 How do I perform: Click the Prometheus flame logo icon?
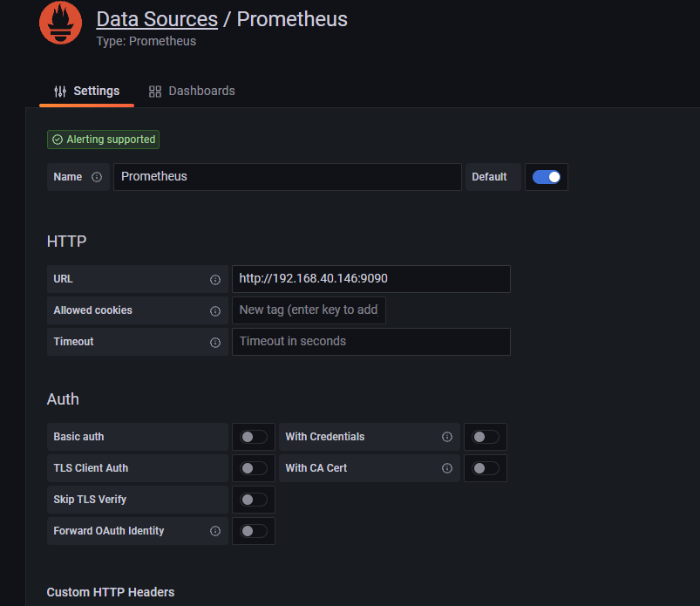[x=60, y=23]
